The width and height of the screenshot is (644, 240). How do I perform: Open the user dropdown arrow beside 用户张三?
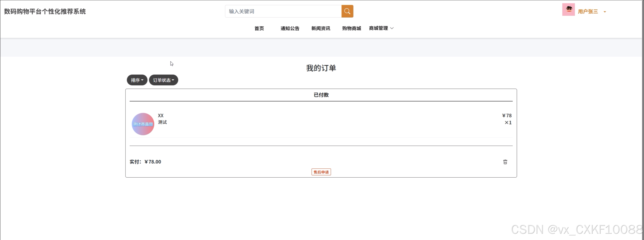pyautogui.click(x=605, y=12)
